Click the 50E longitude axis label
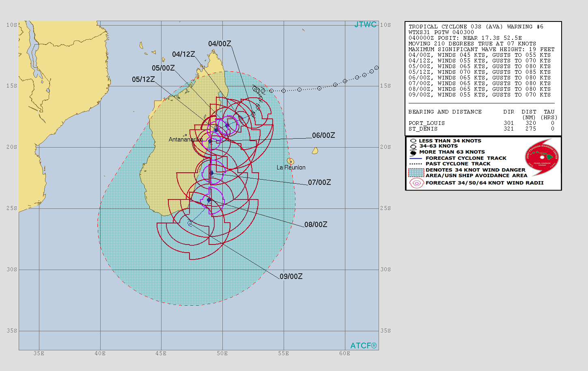The height and width of the screenshot is (371, 588). click(x=222, y=354)
